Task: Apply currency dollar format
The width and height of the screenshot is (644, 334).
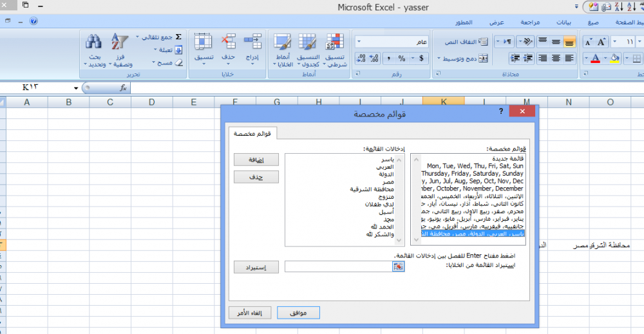Action: click(421, 59)
